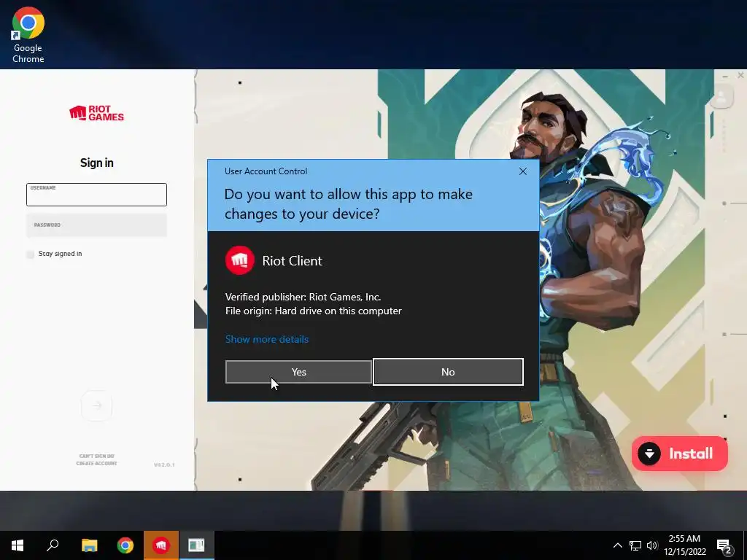747x560 pixels.
Task: Open File Explorer from taskbar
Action: click(89, 545)
